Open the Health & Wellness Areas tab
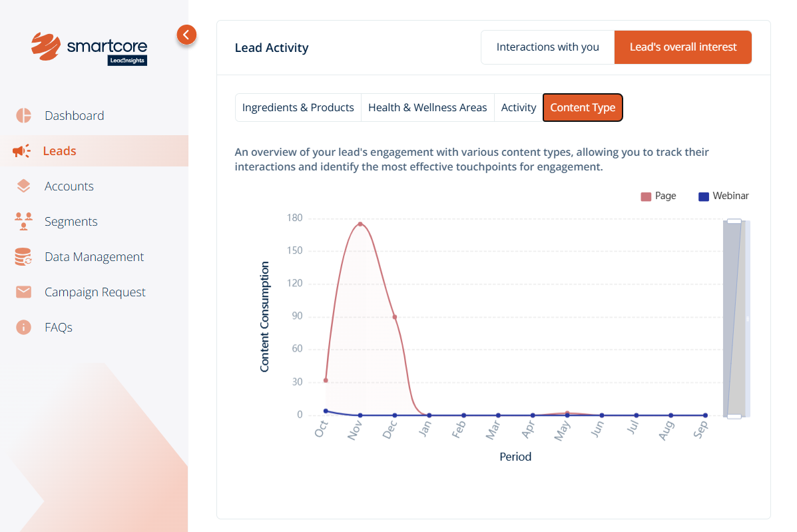797x532 pixels. click(427, 108)
